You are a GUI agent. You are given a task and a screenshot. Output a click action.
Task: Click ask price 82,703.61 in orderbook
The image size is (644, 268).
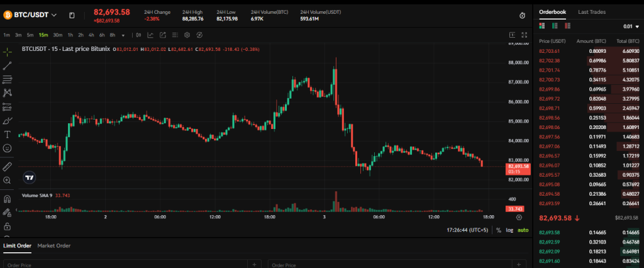coord(549,52)
